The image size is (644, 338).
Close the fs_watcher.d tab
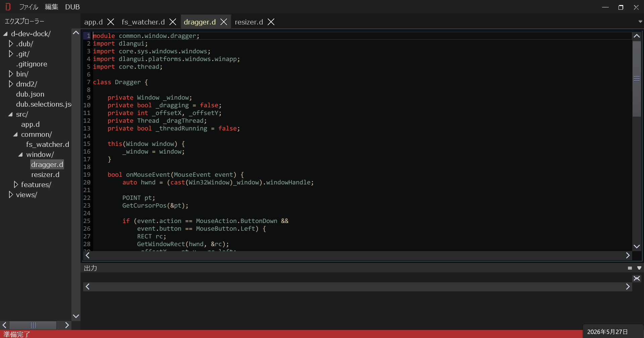pyautogui.click(x=173, y=22)
